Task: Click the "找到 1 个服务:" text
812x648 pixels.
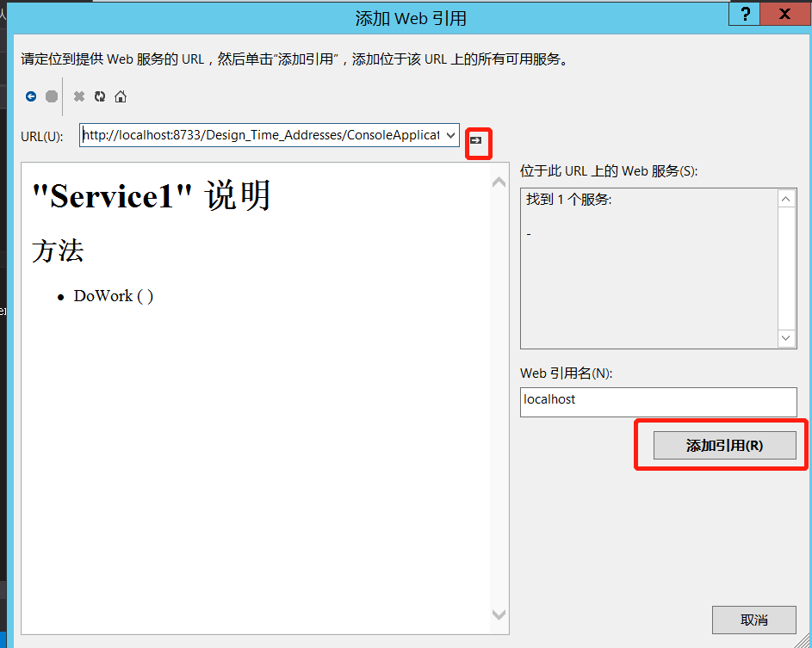Action: point(568,200)
